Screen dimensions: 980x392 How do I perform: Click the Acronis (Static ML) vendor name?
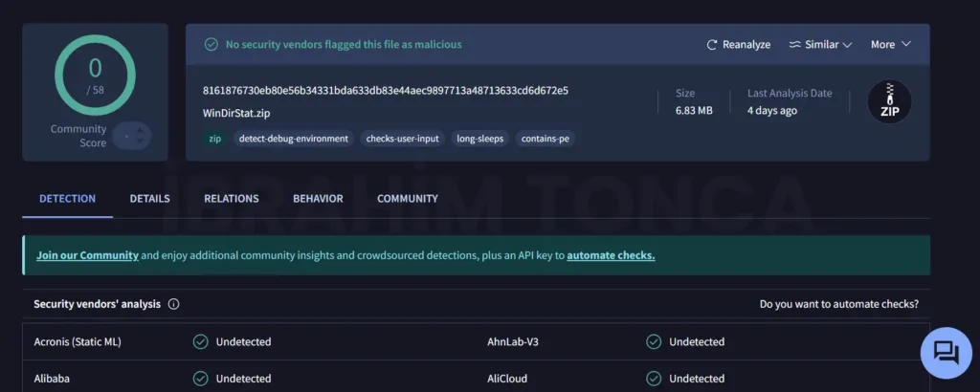78,342
